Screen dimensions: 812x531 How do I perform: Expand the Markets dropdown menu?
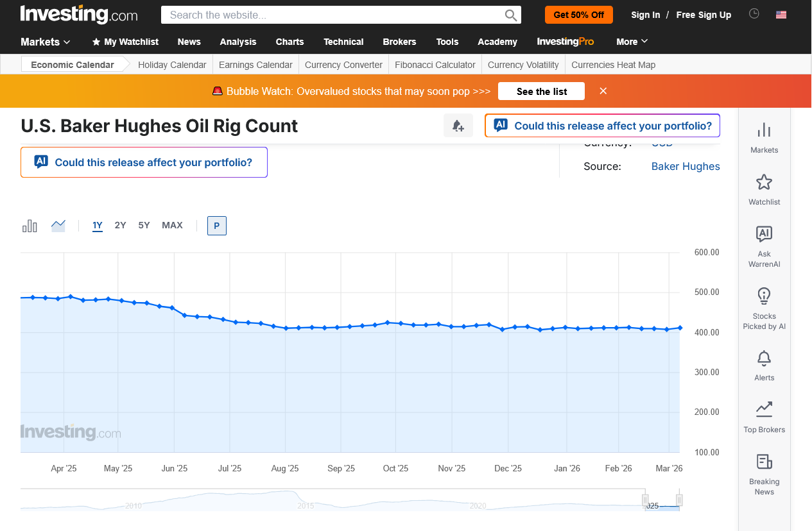[x=45, y=42]
